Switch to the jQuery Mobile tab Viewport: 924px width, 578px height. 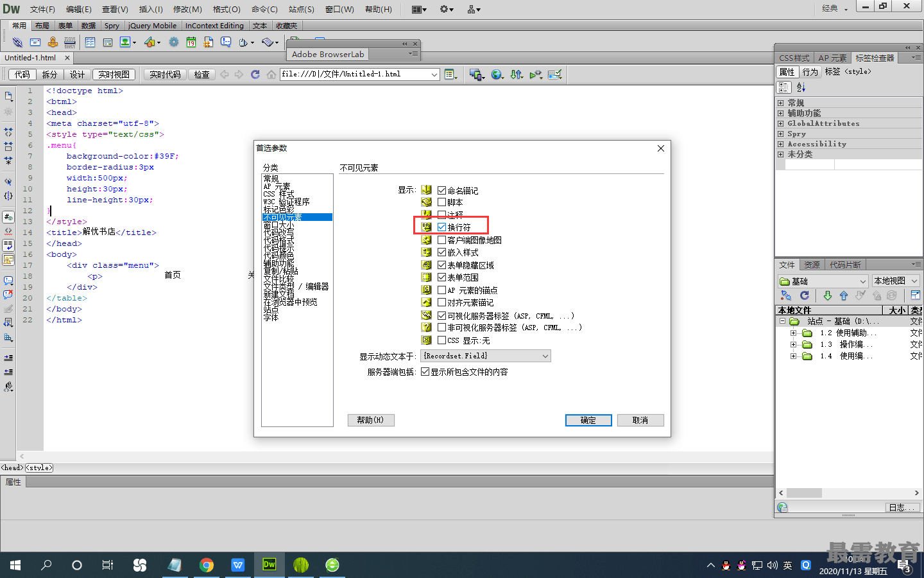[152, 26]
